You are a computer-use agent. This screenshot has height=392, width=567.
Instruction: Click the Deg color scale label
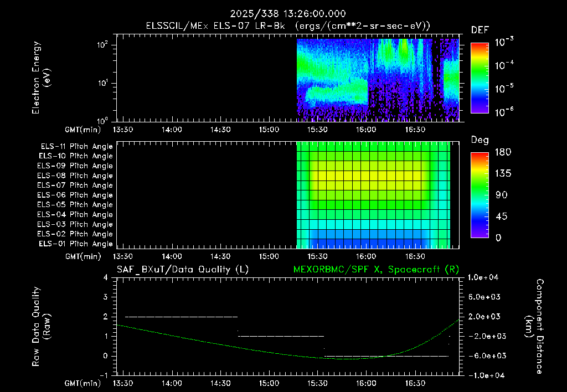pyautogui.click(x=480, y=140)
